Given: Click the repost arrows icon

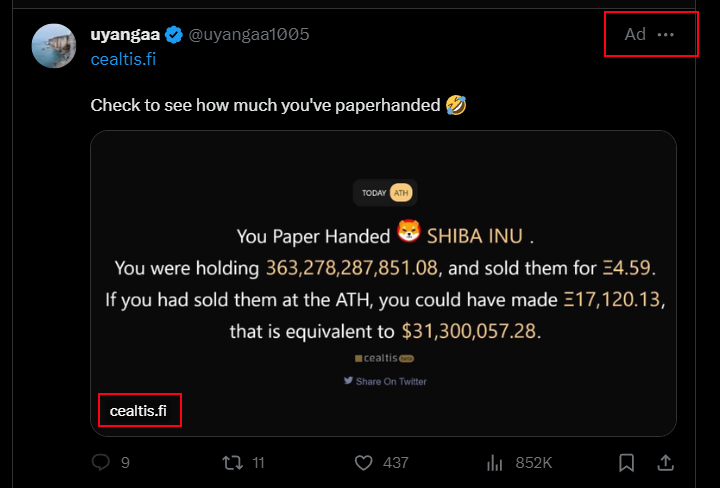Looking at the screenshot, I should click(x=232, y=463).
